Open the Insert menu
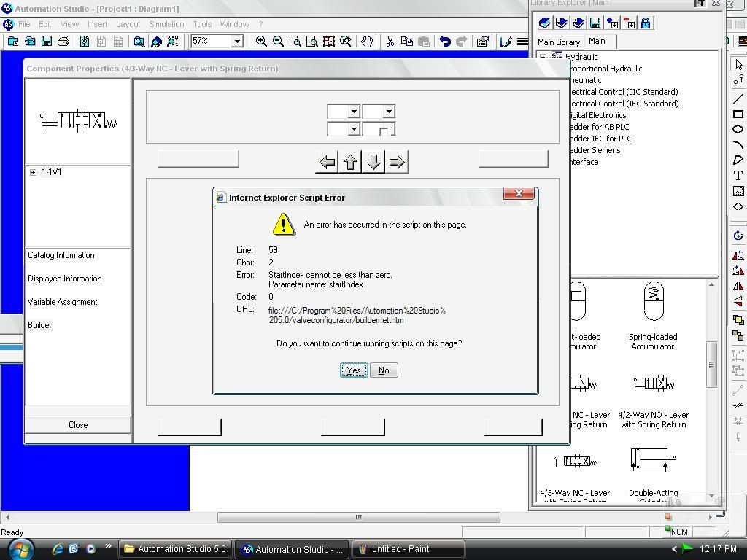The width and height of the screenshot is (747, 560). tap(97, 24)
